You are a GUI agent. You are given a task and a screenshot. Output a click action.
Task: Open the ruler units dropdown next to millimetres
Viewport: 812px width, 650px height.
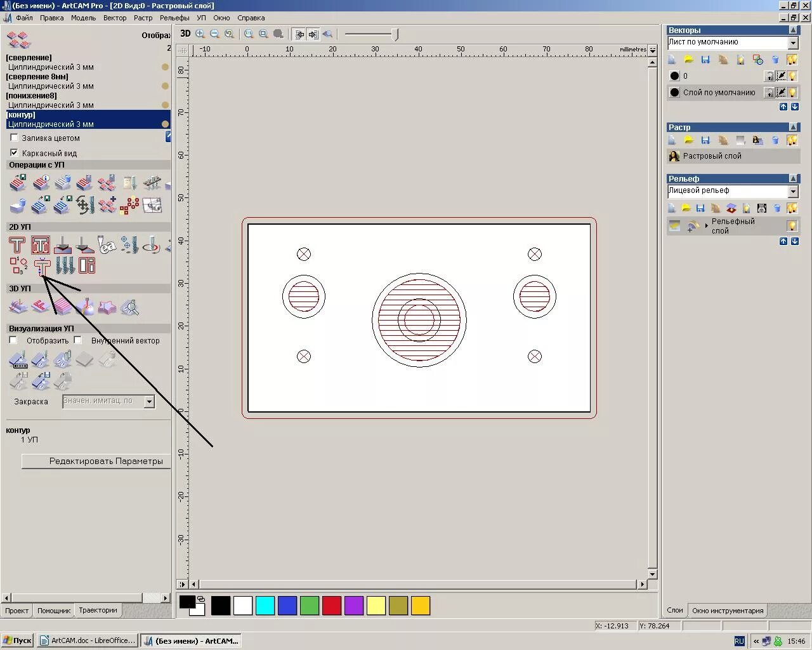click(x=652, y=50)
